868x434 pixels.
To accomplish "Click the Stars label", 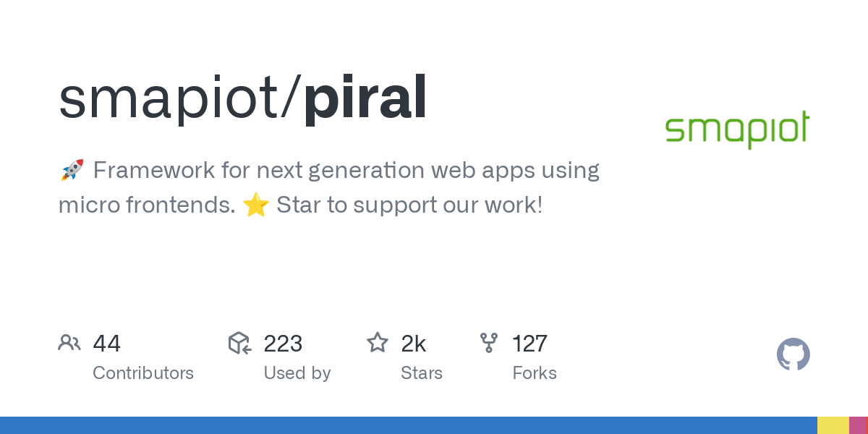I will click(x=422, y=373).
